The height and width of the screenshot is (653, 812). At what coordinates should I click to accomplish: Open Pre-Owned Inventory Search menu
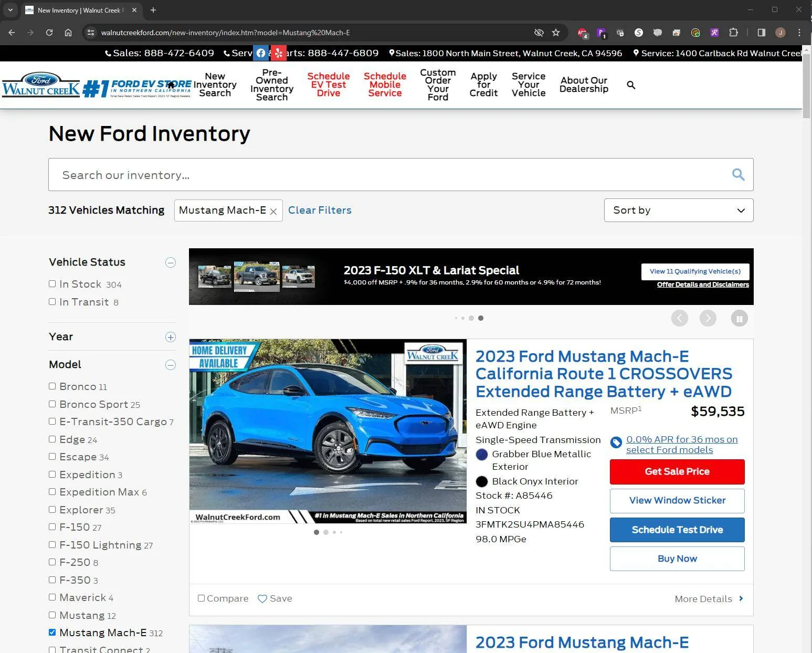pyautogui.click(x=272, y=85)
